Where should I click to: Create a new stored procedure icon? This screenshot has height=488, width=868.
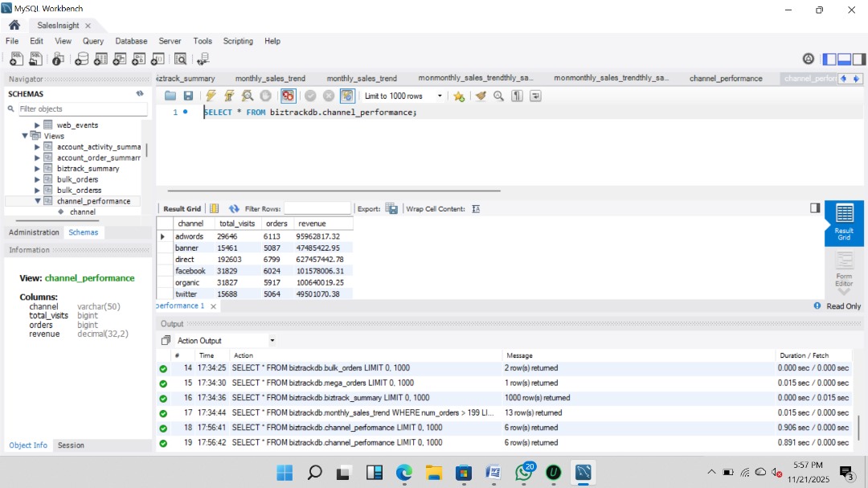click(139, 59)
